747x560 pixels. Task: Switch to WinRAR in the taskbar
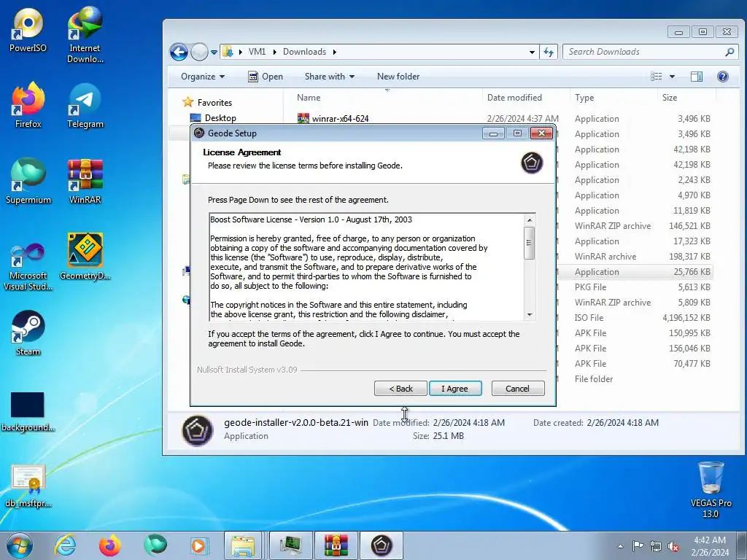coord(336,545)
